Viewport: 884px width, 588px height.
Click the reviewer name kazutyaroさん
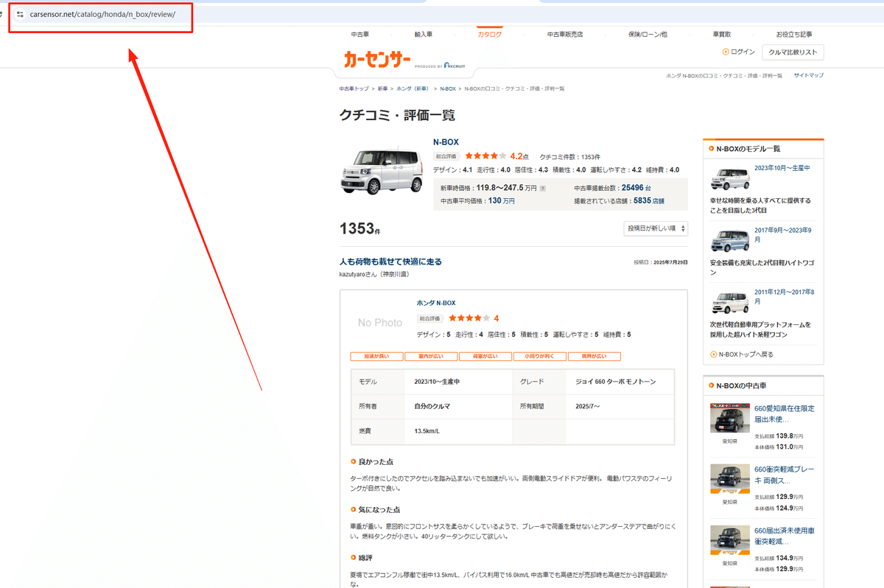[x=359, y=274]
